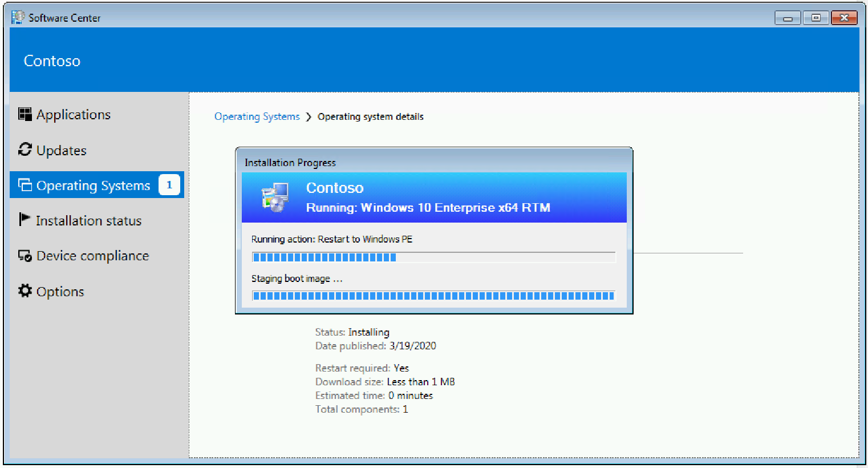This screenshot has height=468, width=868.
Task: Click the Updates refresh icon
Action: point(25,150)
